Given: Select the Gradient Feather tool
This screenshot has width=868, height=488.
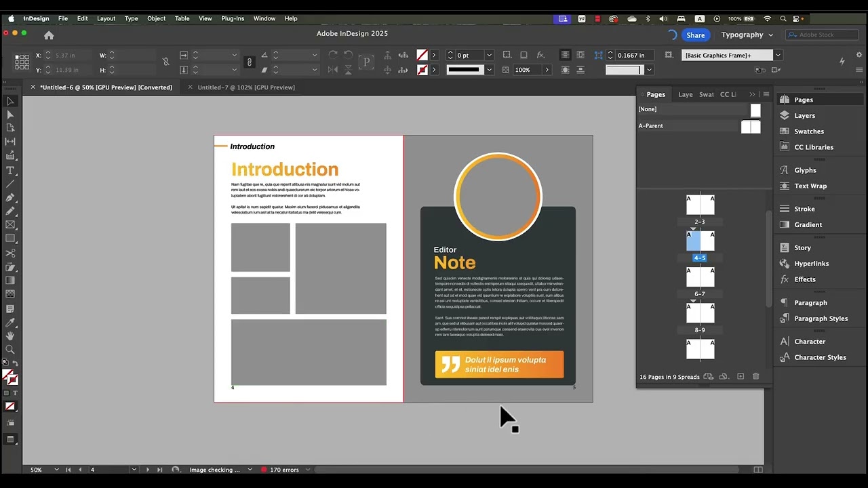Looking at the screenshot, I should click(10, 294).
